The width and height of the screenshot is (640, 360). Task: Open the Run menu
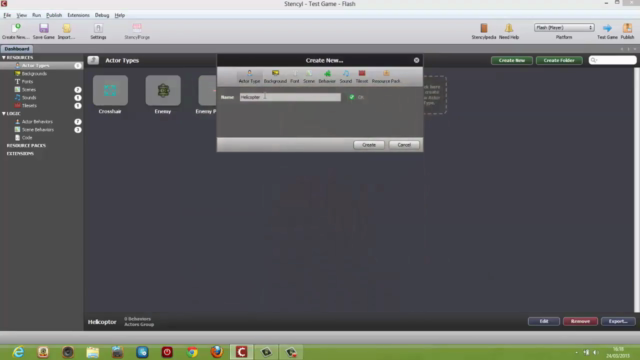click(36, 15)
